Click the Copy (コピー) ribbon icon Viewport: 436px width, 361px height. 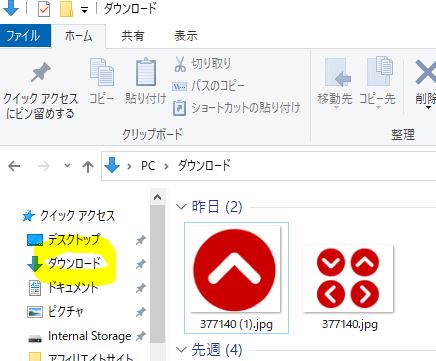[102, 72]
